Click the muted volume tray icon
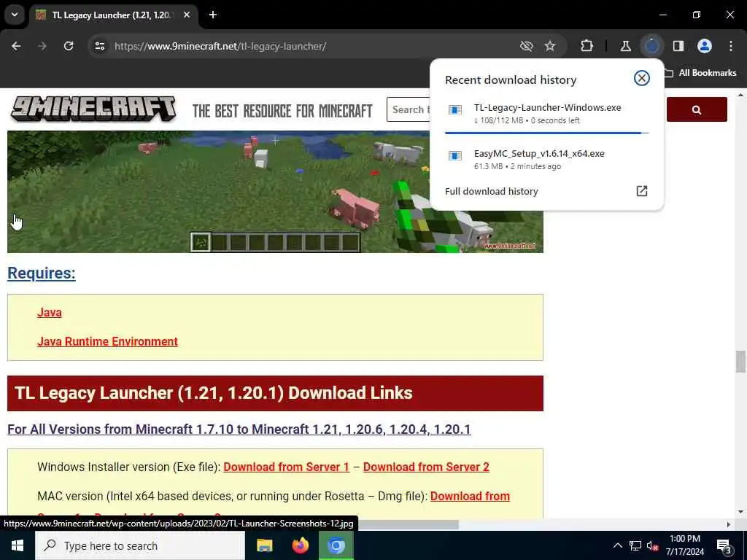Screen dimensions: 747x560 coord(653,546)
